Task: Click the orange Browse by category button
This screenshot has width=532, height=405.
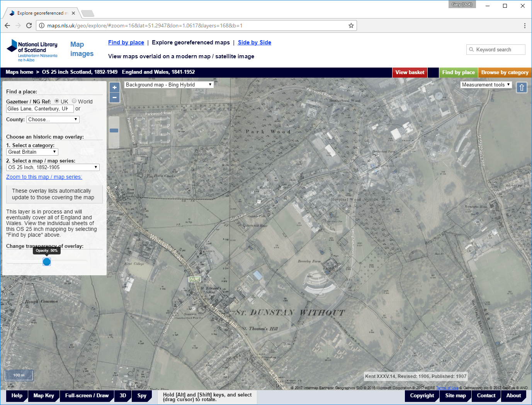Action: pyautogui.click(x=505, y=73)
